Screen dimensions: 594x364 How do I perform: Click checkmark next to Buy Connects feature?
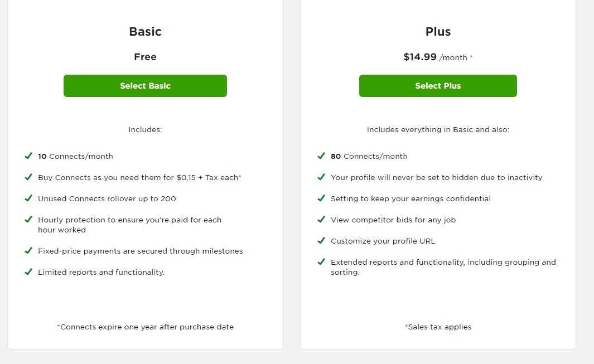pyautogui.click(x=28, y=177)
